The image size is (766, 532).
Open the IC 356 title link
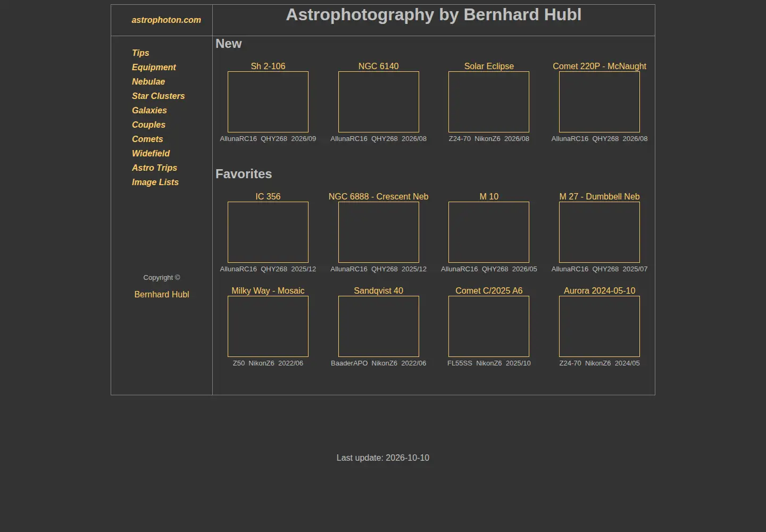click(x=268, y=196)
